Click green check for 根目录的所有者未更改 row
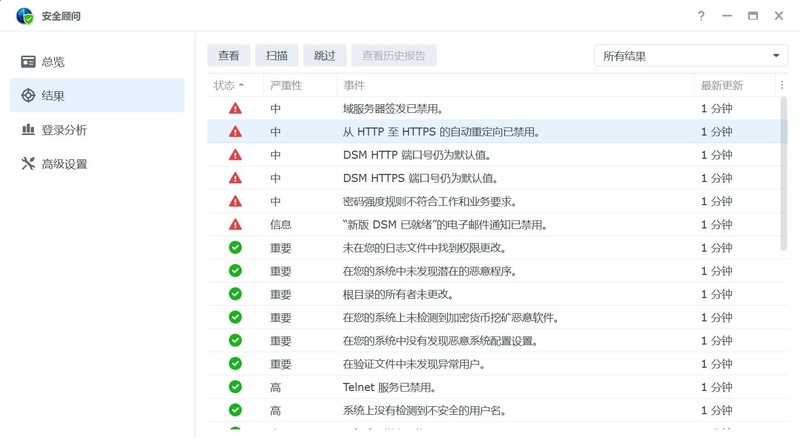The image size is (800, 438). pyautogui.click(x=235, y=294)
